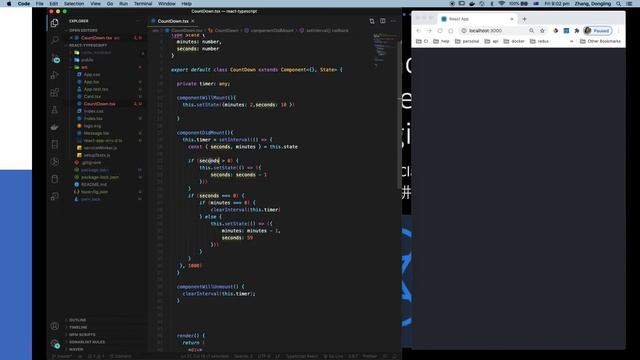Select the React App browser tab
The height and width of the screenshot is (360, 640).
click(x=476, y=19)
